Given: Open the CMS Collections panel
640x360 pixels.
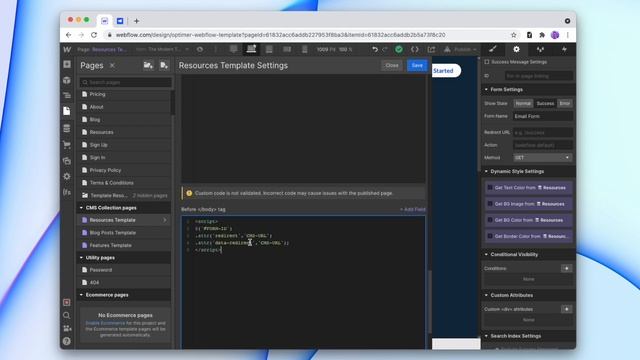Looking at the screenshot, I should (67, 128).
